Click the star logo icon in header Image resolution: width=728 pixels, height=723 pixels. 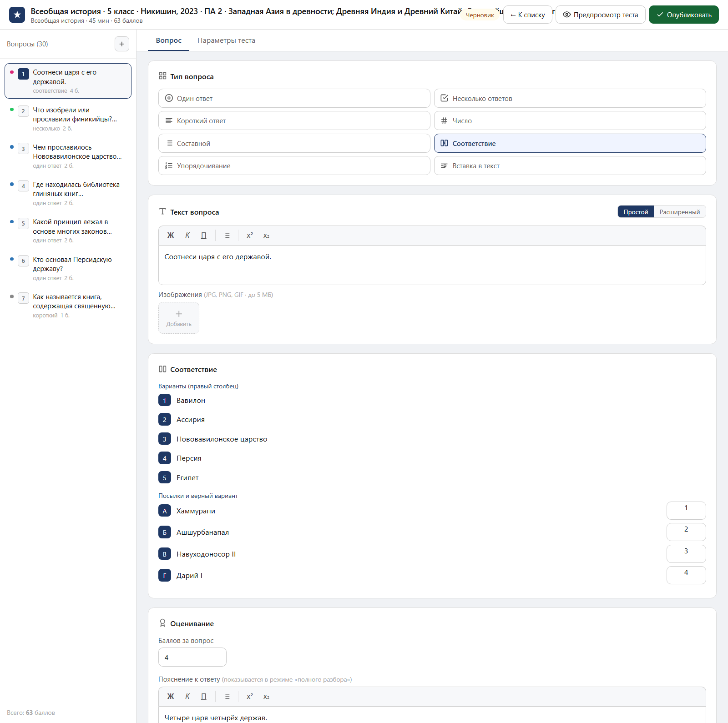(x=17, y=15)
